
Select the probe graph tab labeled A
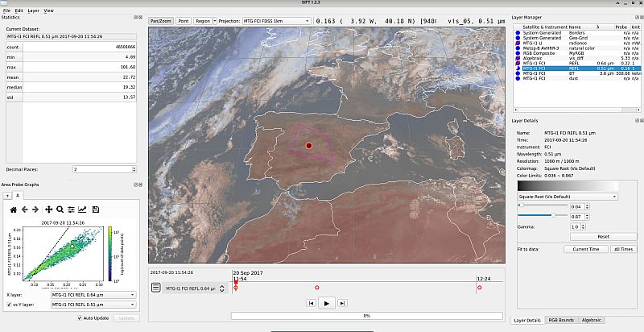pyautogui.click(x=18, y=196)
